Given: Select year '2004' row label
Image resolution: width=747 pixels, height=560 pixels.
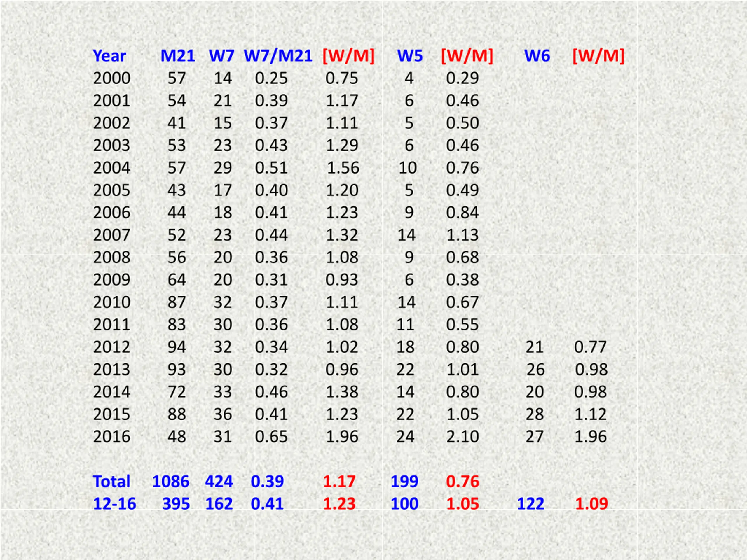Looking at the screenshot, I should click(112, 168).
